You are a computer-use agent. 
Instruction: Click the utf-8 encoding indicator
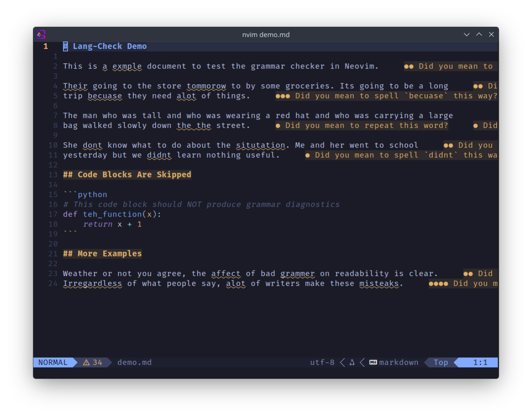tap(322, 362)
